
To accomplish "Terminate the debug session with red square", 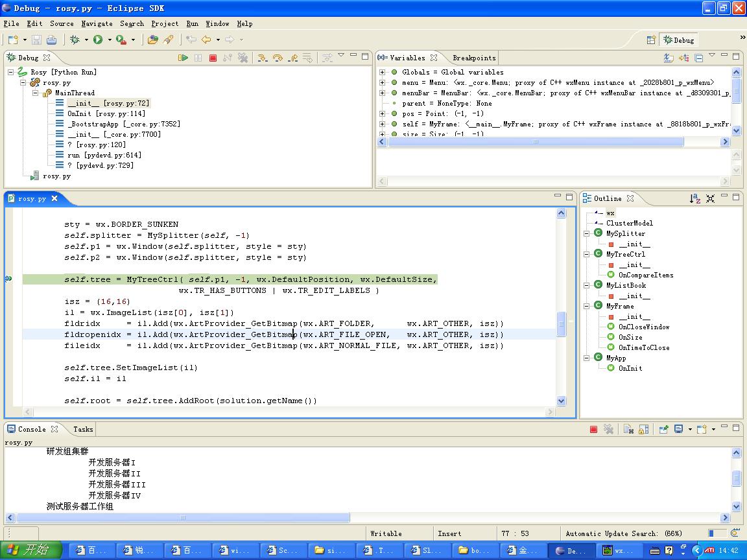I will tap(213, 58).
